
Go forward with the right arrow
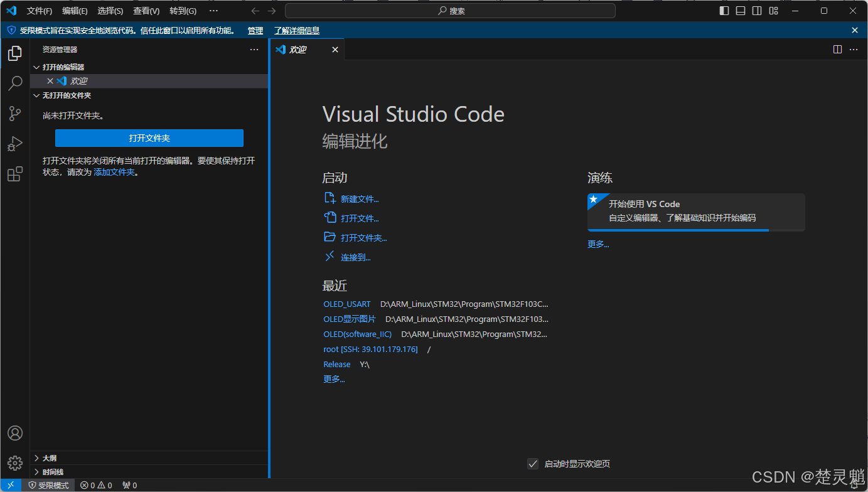pyautogui.click(x=272, y=11)
